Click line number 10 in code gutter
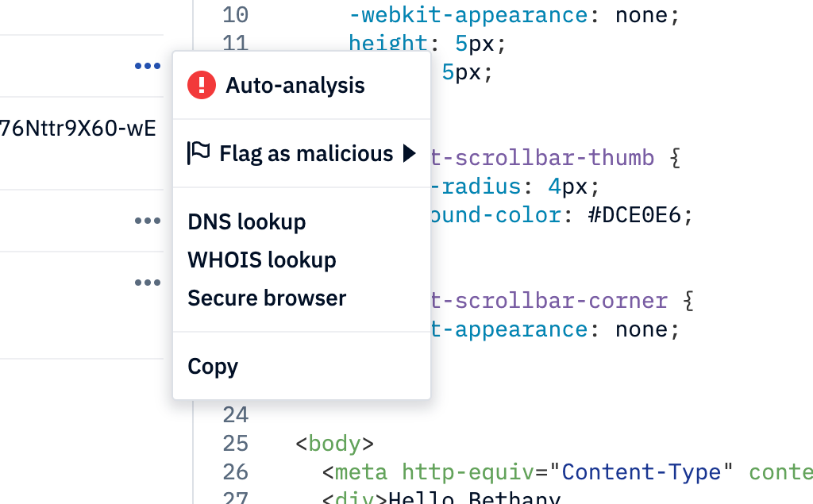This screenshot has width=813, height=504. pos(235,14)
